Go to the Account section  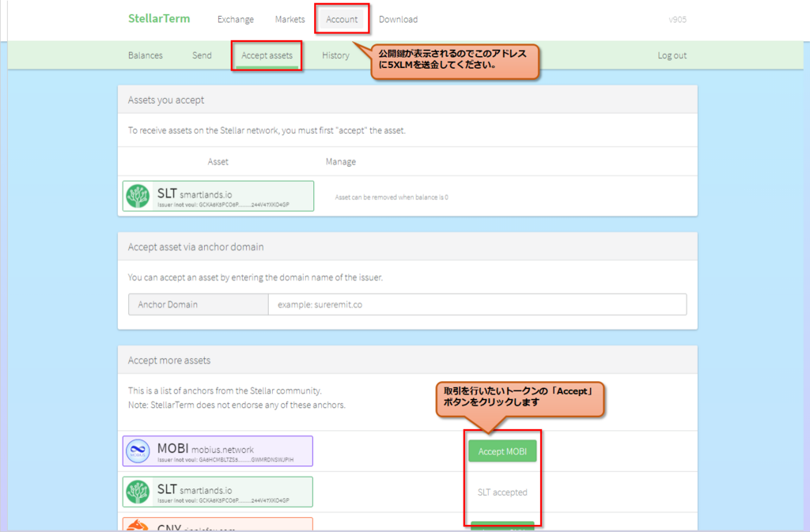pyautogui.click(x=342, y=20)
